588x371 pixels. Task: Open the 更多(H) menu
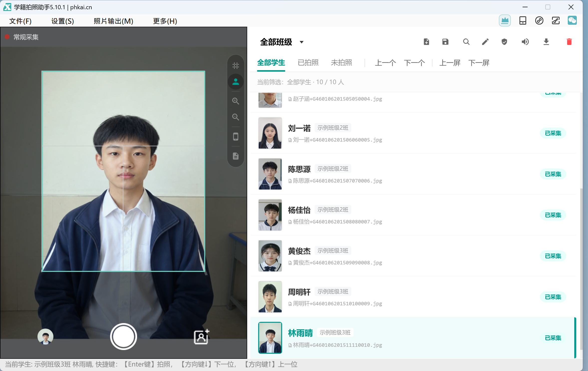pos(165,21)
